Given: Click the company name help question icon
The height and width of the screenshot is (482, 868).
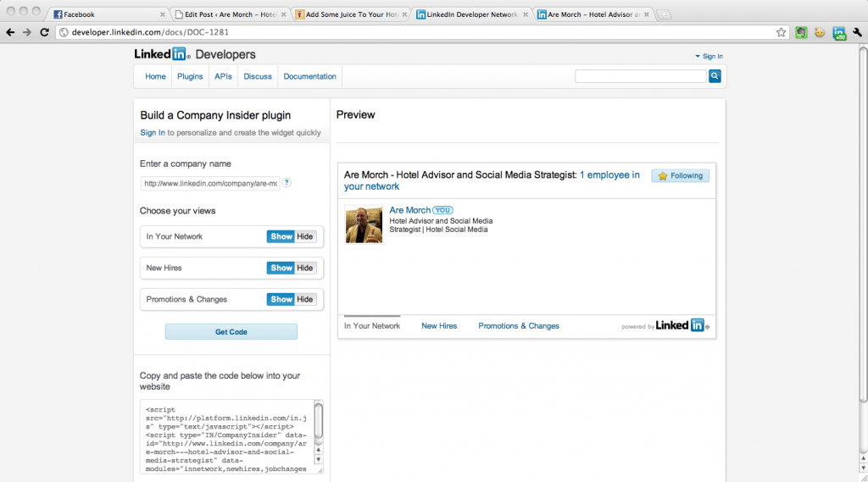Looking at the screenshot, I should [x=287, y=182].
